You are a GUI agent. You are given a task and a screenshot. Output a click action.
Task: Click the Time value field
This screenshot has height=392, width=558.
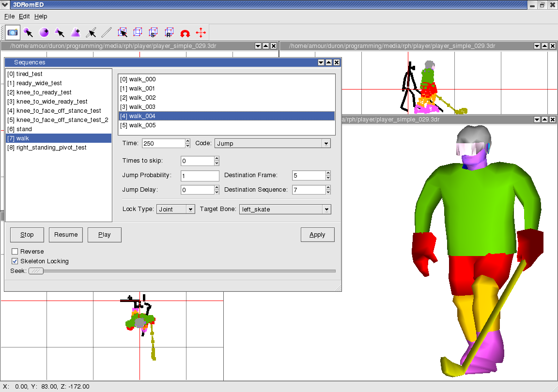click(x=163, y=143)
